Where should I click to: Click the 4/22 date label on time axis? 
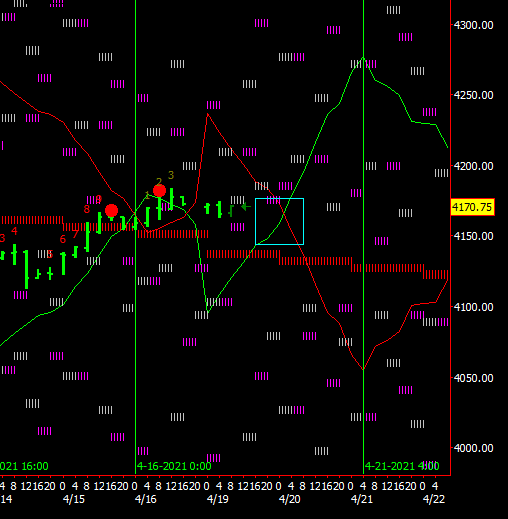[x=434, y=499]
